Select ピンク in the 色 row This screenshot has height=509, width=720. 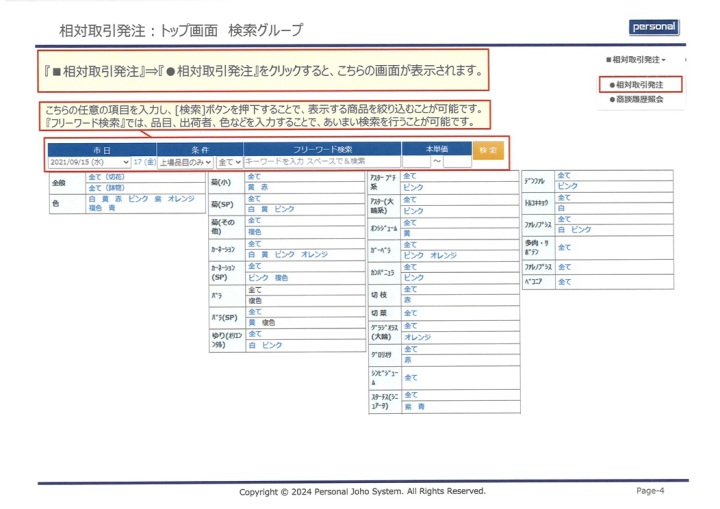coord(138,199)
